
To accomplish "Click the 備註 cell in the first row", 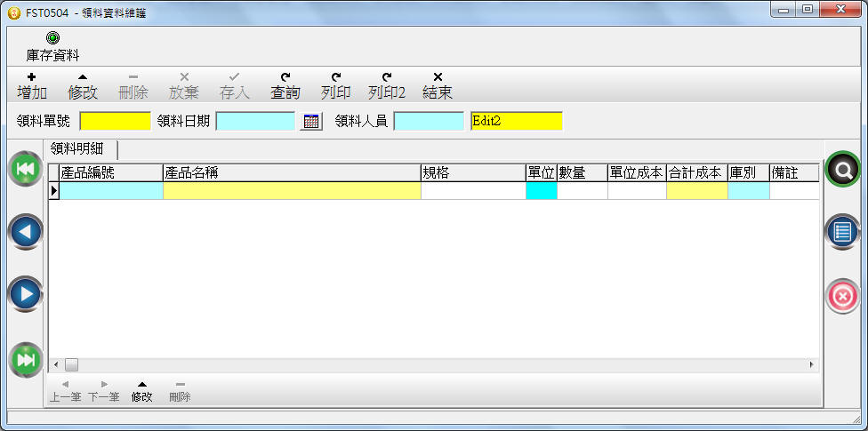I will (x=794, y=191).
